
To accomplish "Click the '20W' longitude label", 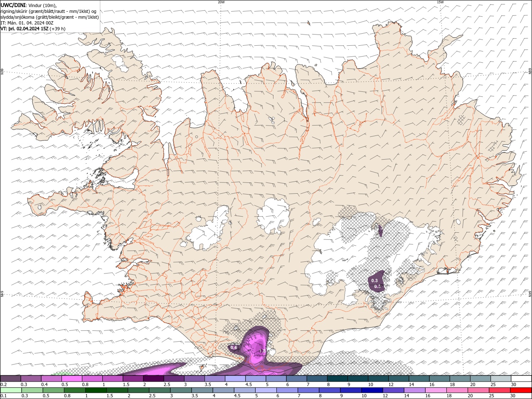I will [221, 2].
